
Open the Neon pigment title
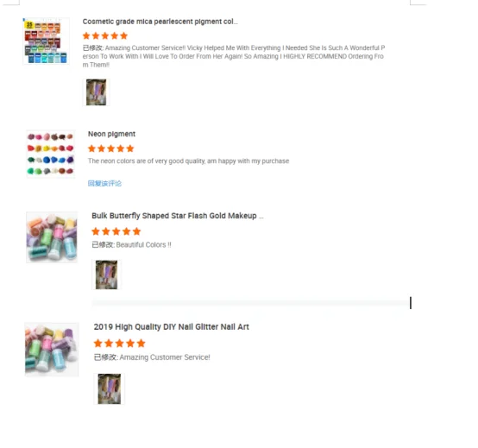111,134
